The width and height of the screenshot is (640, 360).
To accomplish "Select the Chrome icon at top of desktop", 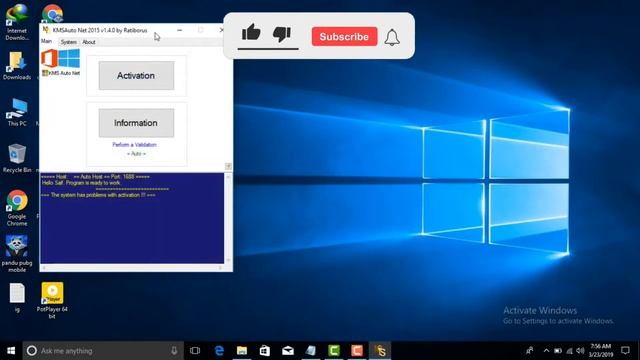I will (x=52, y=13).
